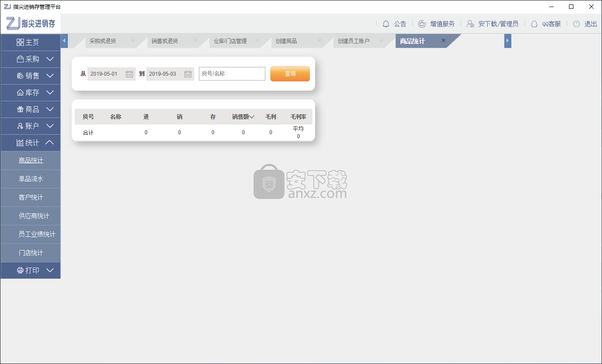Expand the 库存 menu chevron
Screen dimensions: 602x364
coord(50,92)
